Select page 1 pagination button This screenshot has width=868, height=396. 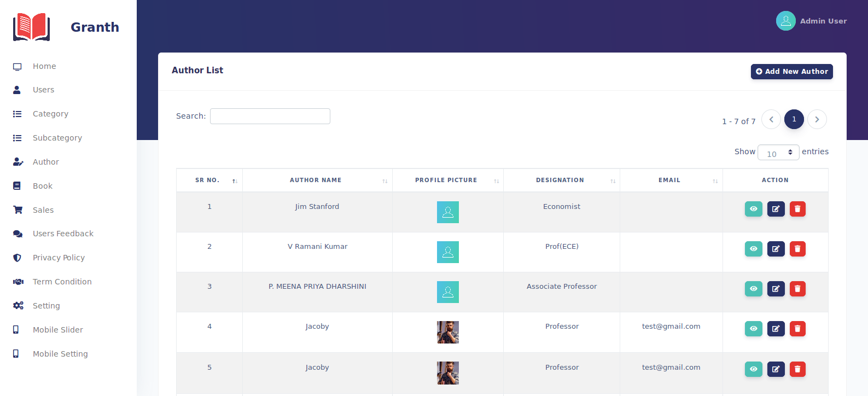click(x=794, y=119)
